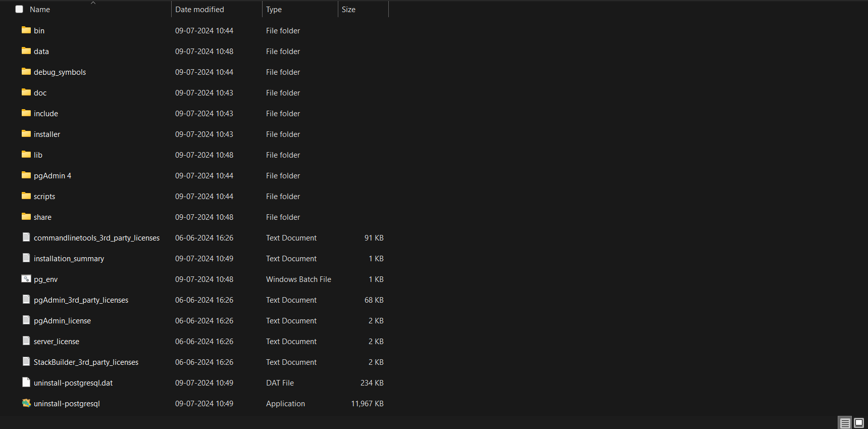Switch to details view layout icon
Image resolution: width=868 pixels, height=429 pixels.
[x=845, y=423]
